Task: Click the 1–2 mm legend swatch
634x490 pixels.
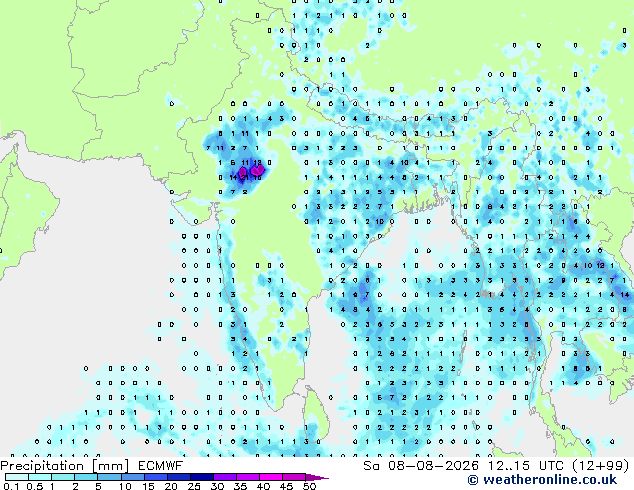Action: [63, 477]
